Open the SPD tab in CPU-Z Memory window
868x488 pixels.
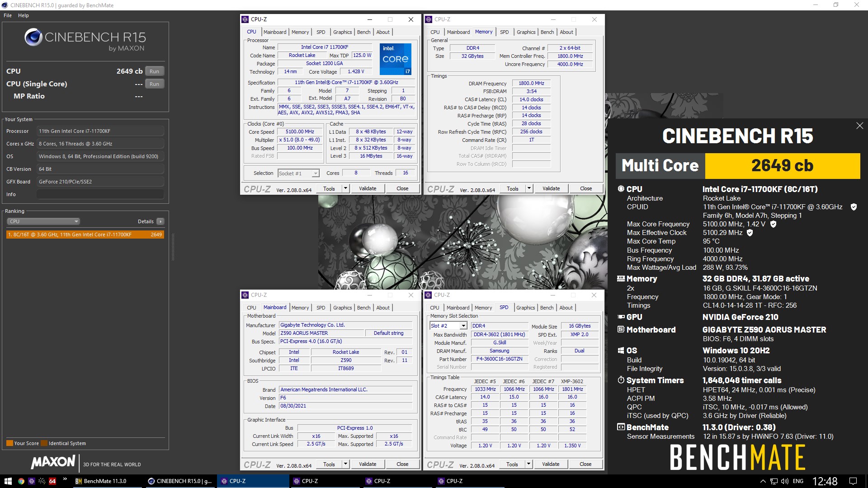504,32
